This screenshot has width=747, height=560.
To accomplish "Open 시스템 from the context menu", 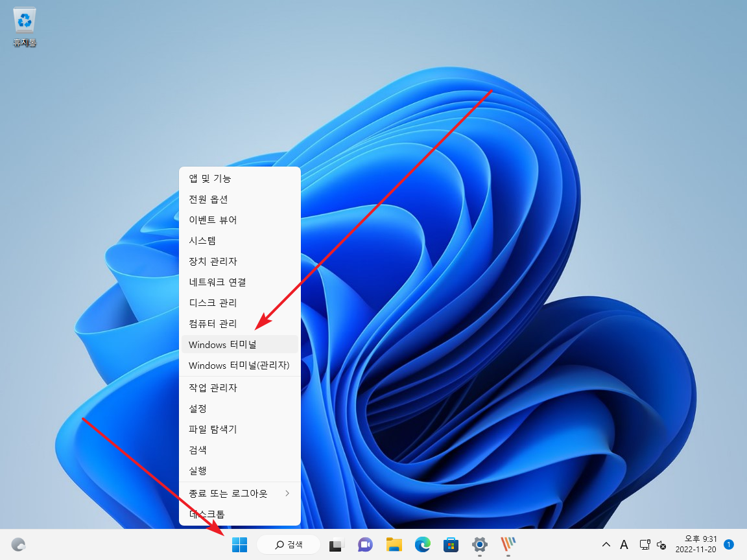I will pyautogui.click(x=240, y=240).
